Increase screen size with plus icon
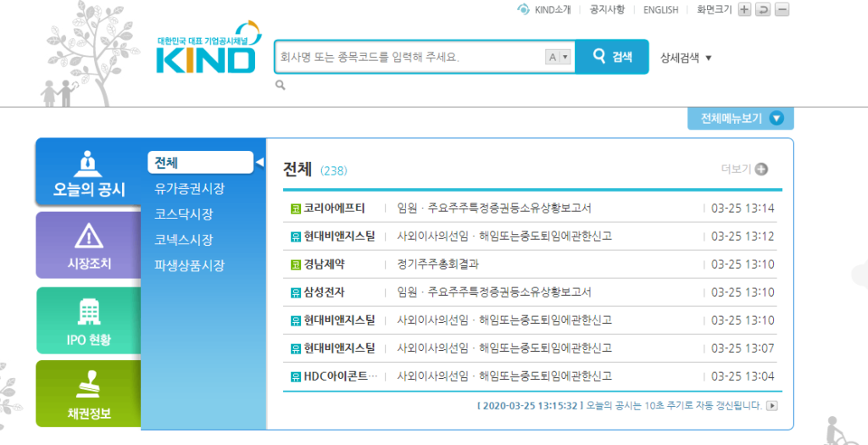Viewport: 868px width, 445px height. pos(745,9)
